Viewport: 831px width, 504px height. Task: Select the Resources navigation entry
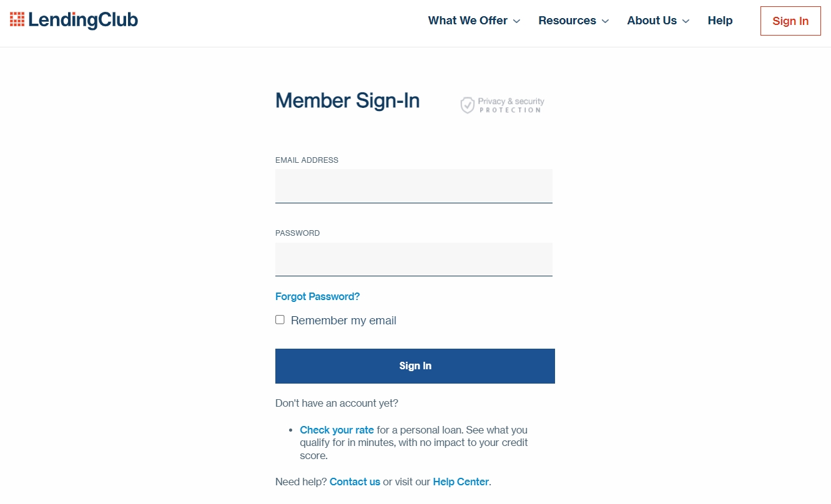tap(567, 21)
